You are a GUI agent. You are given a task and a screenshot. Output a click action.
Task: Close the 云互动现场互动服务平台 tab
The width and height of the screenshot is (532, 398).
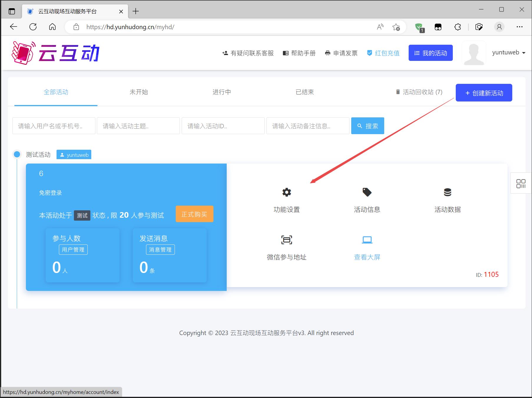pos(121,11)
